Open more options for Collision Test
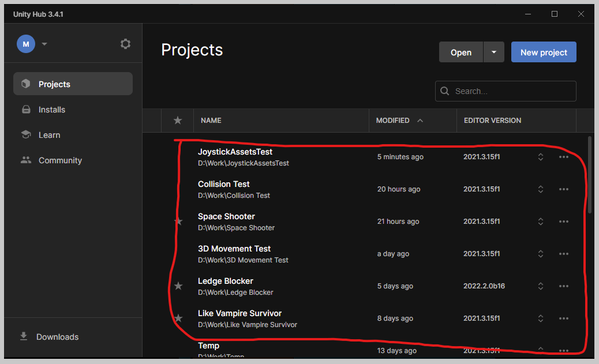This screenshot has width=599, height=364. click(563, 189)
